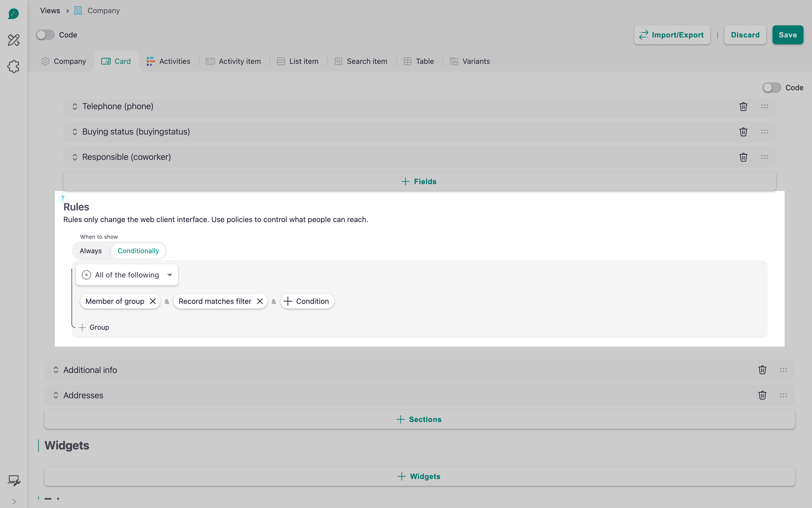Remove the Member of group condition
This screenshot has height=508, width=812.
pyautogui.click(x=153, y=301)
